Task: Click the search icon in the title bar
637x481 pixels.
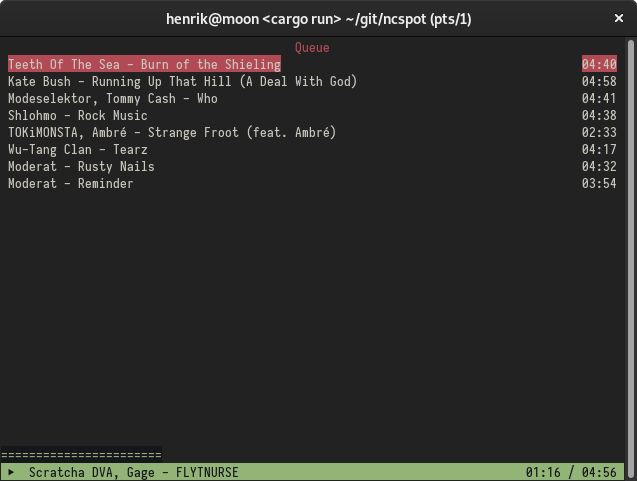Action: click(x=20, y=19)
